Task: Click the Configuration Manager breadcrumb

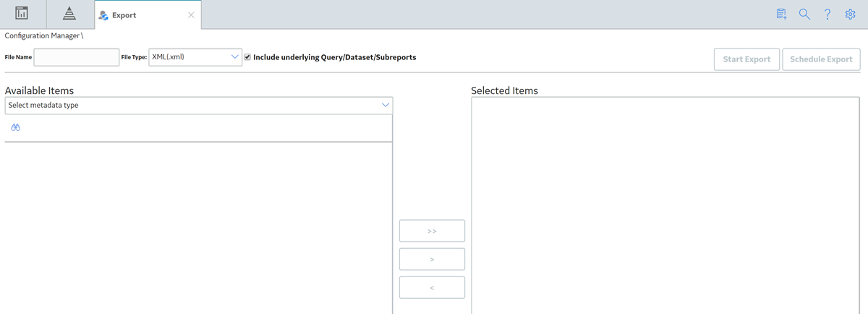Action: [x=43, y=35]
